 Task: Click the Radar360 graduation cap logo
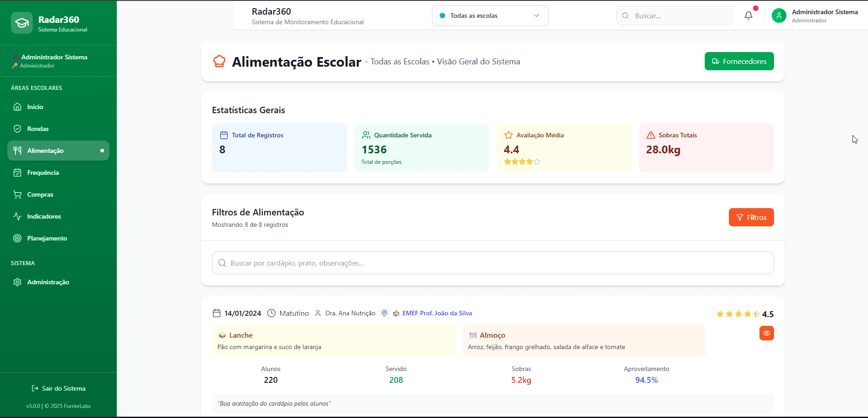(21, 22)
